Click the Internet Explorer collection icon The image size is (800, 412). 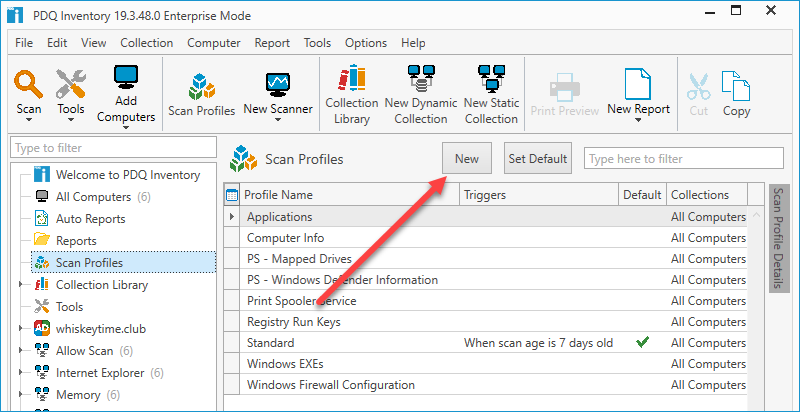(41, 373)
